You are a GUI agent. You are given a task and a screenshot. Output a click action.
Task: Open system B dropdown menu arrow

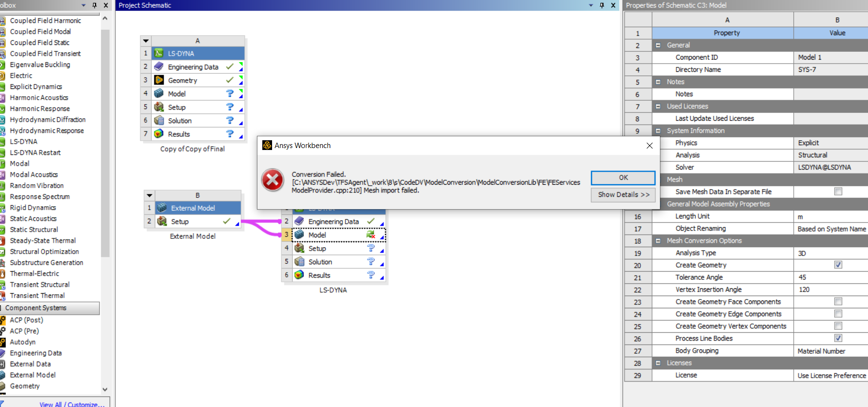[x=149, y=195]
